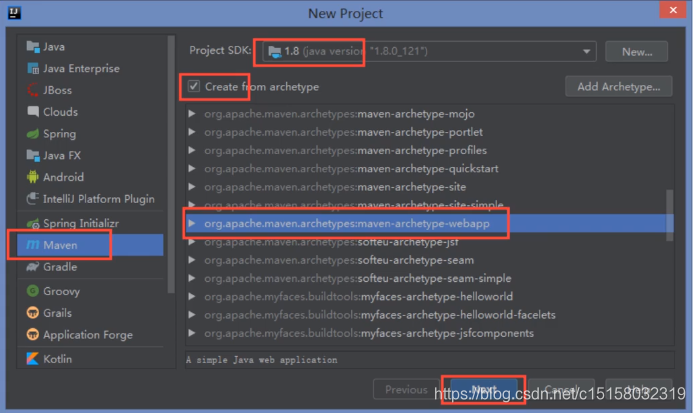Click the Kotlin 'K' icon
Screen dimensions: 696x413
pyautogui.click(x=33, y=359)
